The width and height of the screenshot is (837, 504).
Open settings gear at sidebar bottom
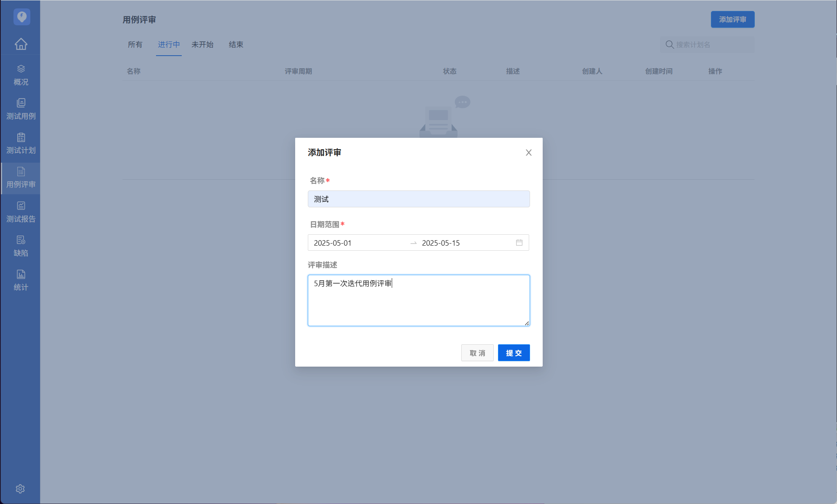pyautogui.click(x=20, y=489)
